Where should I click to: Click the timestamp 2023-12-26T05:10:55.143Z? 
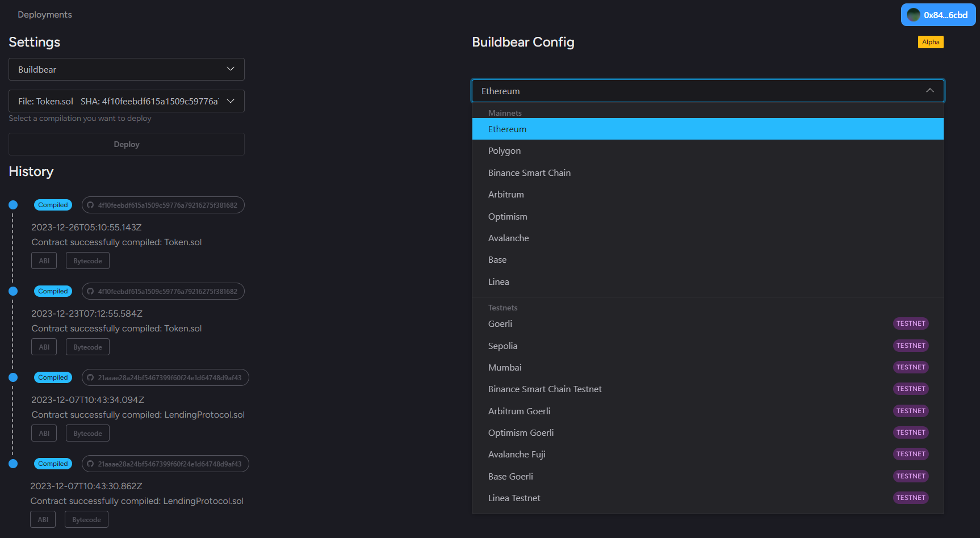point(86,227)
